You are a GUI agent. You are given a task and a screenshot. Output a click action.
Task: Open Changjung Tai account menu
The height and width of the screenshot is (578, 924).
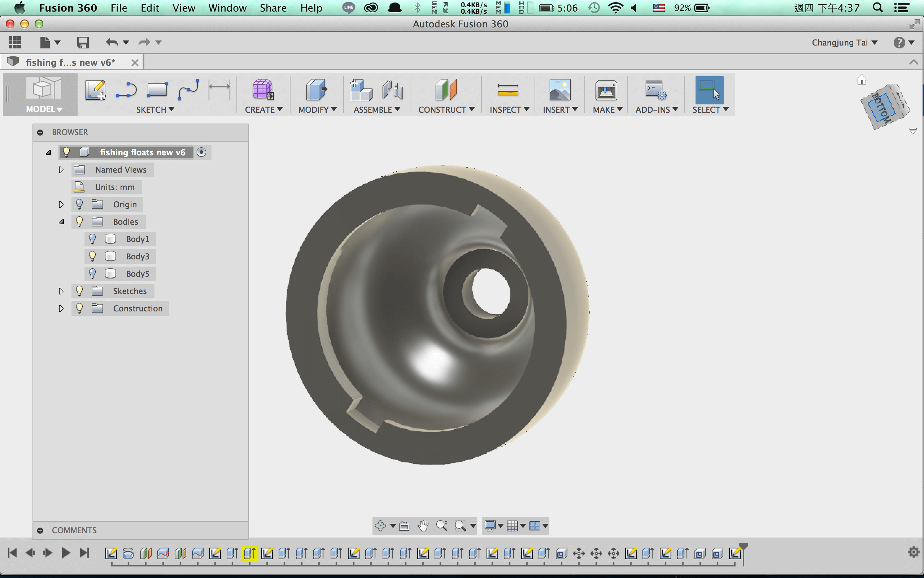click(845, 42)
